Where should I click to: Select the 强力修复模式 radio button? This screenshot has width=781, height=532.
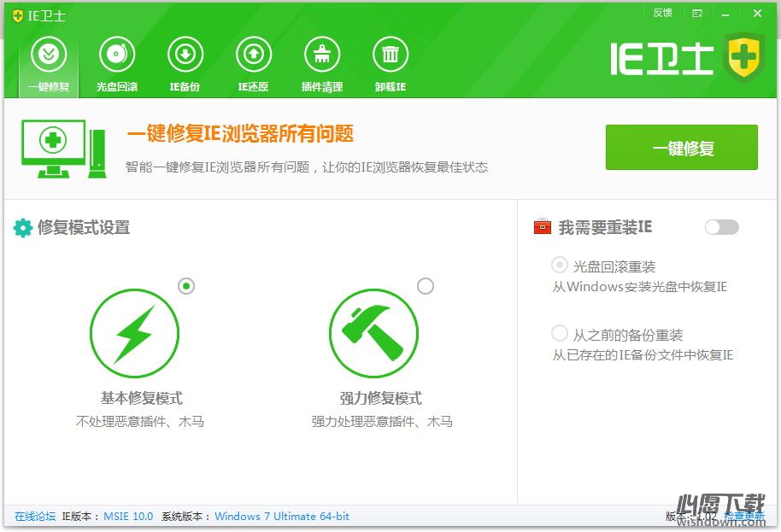[x=426, y=286]
